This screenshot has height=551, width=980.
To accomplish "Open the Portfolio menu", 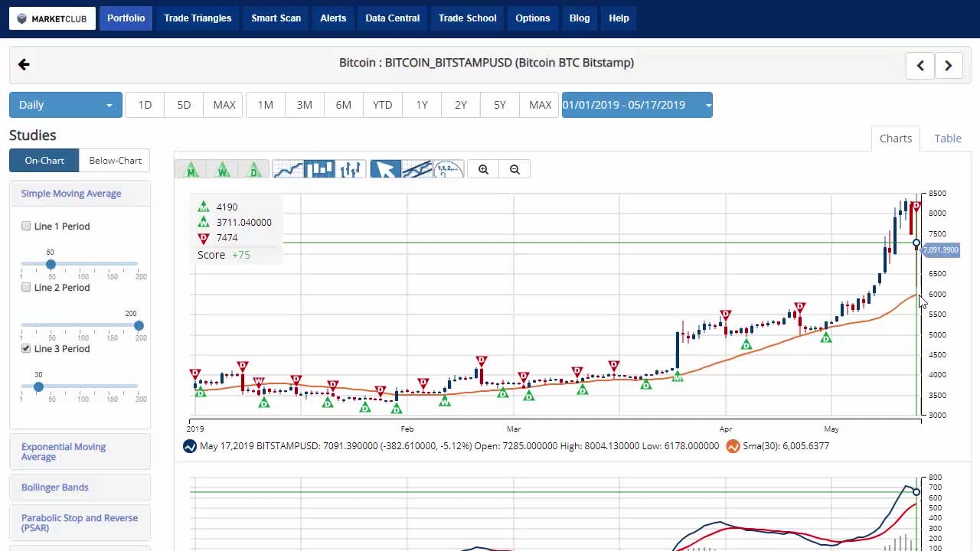I will (126, 18).
